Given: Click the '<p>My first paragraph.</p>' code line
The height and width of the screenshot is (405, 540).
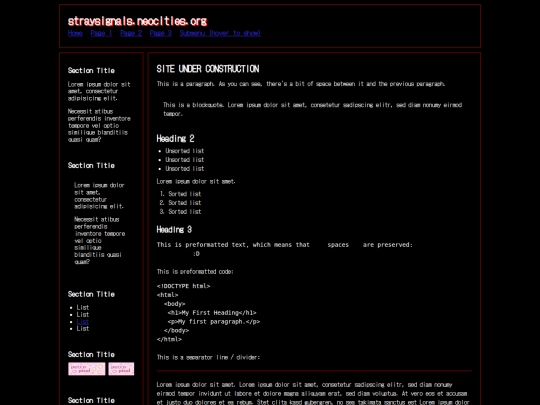Looking at the screenshot, I should 214,322.
